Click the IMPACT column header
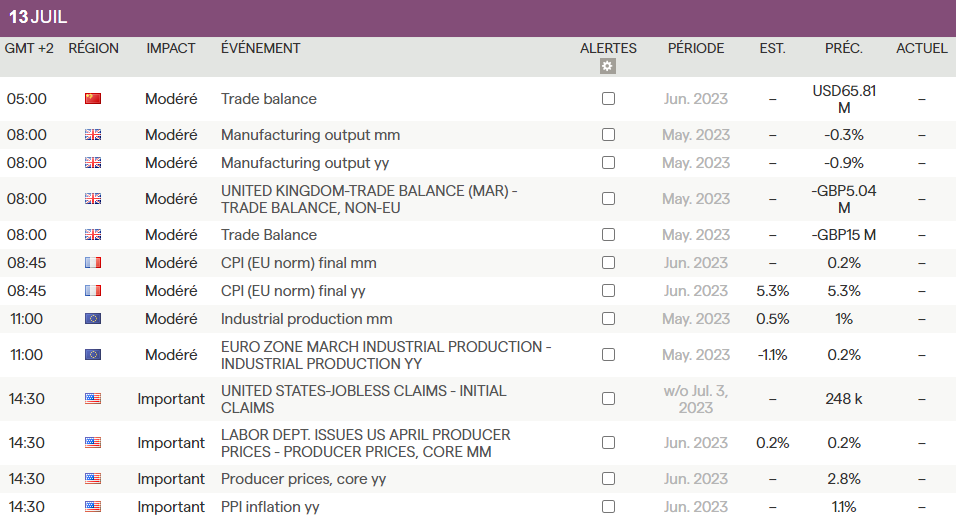The image size is (956, 517). point(171,48)
